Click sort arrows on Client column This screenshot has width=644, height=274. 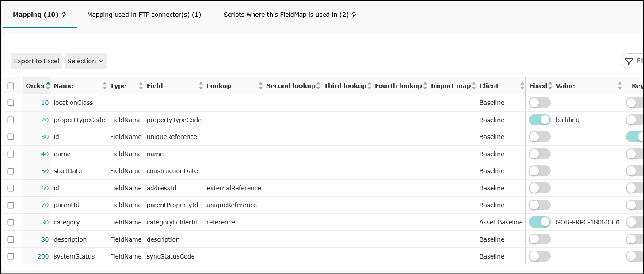click(x=522, y=86)
